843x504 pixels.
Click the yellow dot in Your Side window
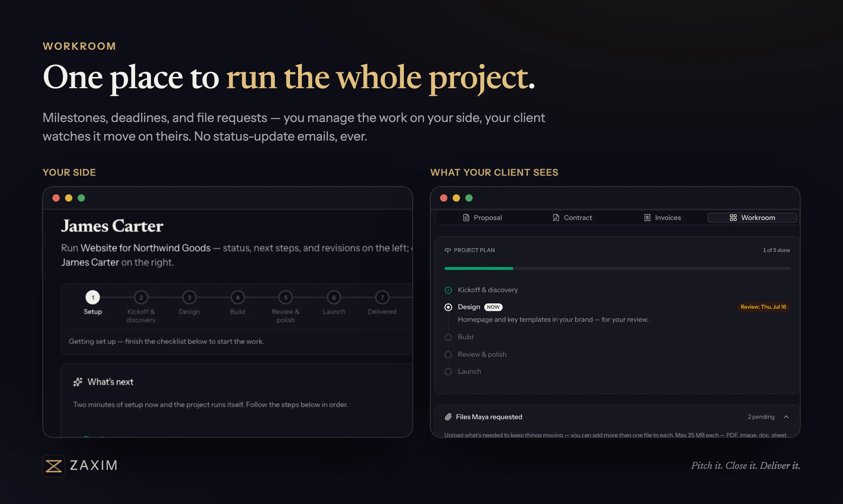tap(69, 198)
